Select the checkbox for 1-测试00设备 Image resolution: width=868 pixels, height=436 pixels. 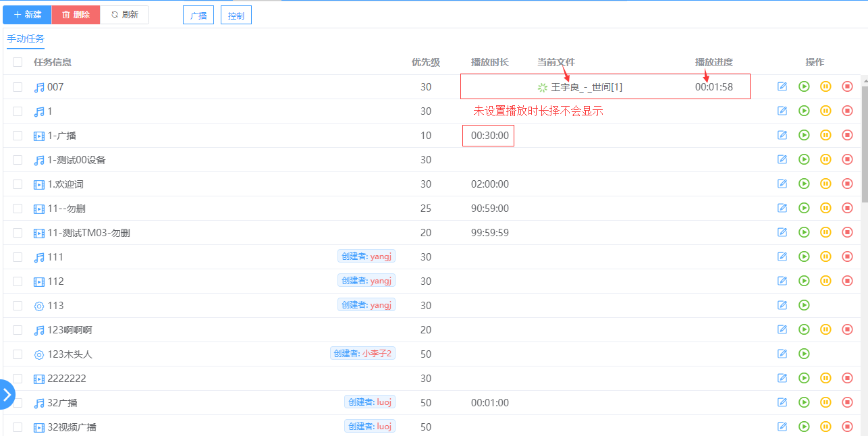[x=18, y=160]
